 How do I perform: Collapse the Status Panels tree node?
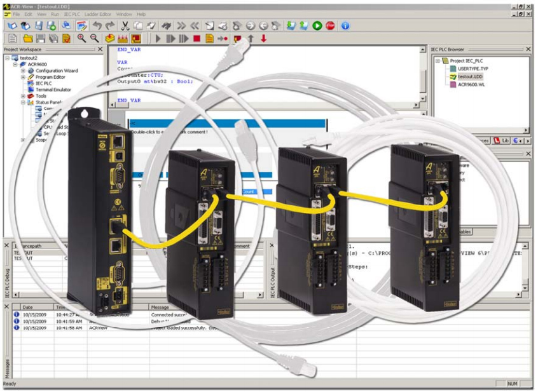[x=23, y=102]
